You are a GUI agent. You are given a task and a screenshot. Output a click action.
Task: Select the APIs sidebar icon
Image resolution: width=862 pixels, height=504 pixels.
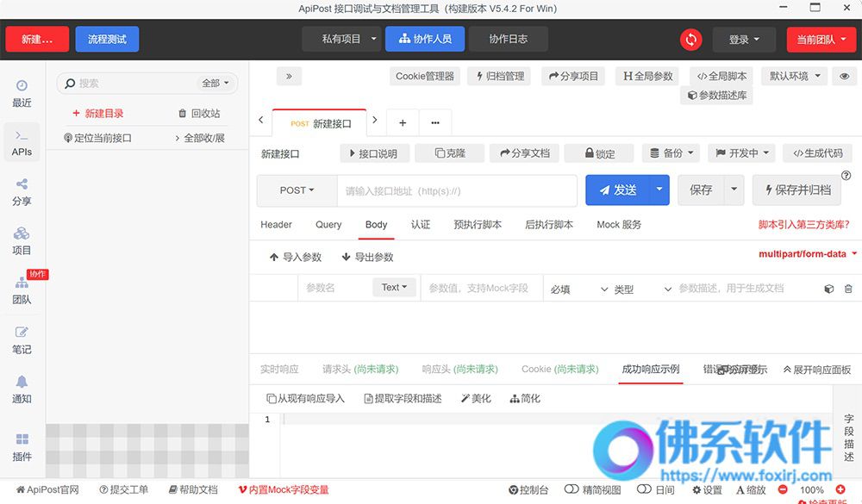pos(22,143)
